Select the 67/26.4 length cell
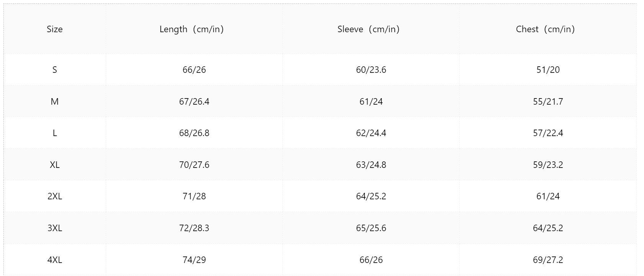This screenshot has height=276, width=644. pos(194,102)
